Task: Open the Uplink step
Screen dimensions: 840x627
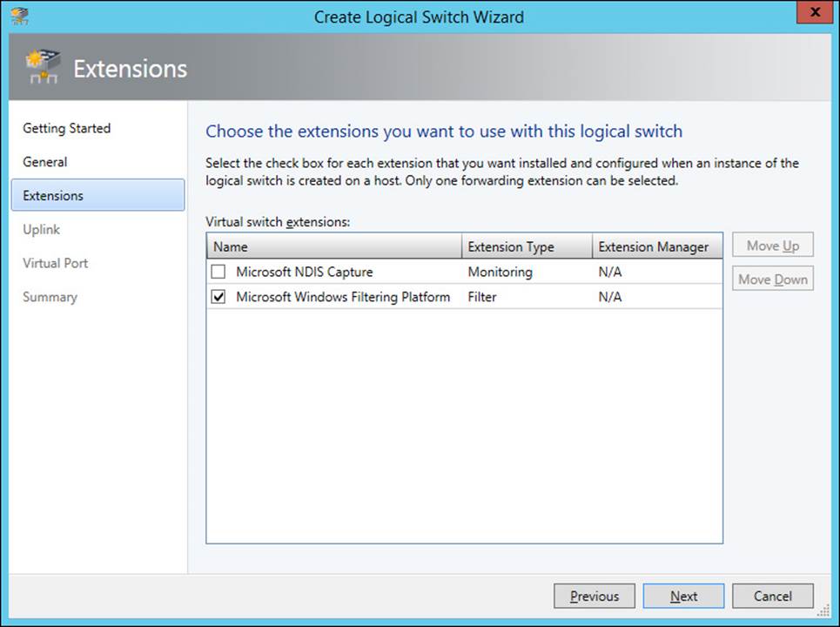Action: click(41, 229)
